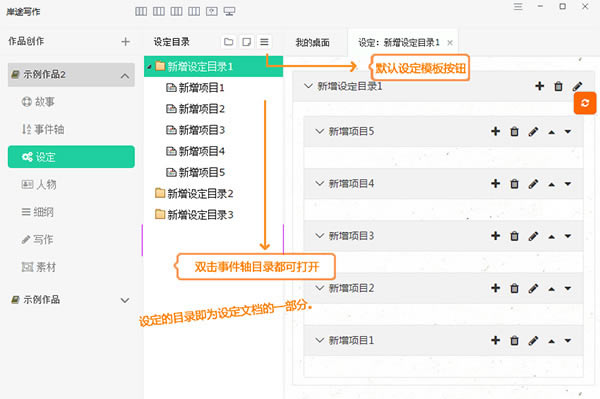The height and width of the screenshot is (399, 600).
Task: Move 新增项目5 down with arrow
Action: 568,132
